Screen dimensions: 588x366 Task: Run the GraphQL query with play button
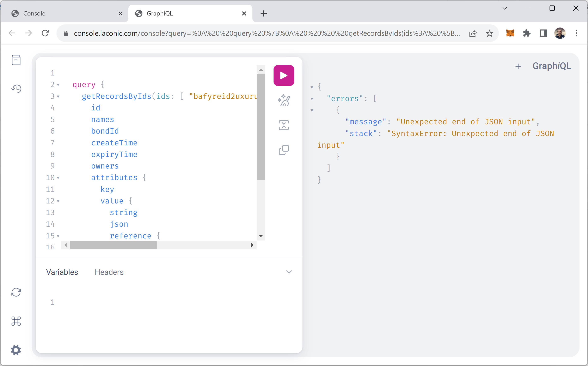(x=284, y=75)
